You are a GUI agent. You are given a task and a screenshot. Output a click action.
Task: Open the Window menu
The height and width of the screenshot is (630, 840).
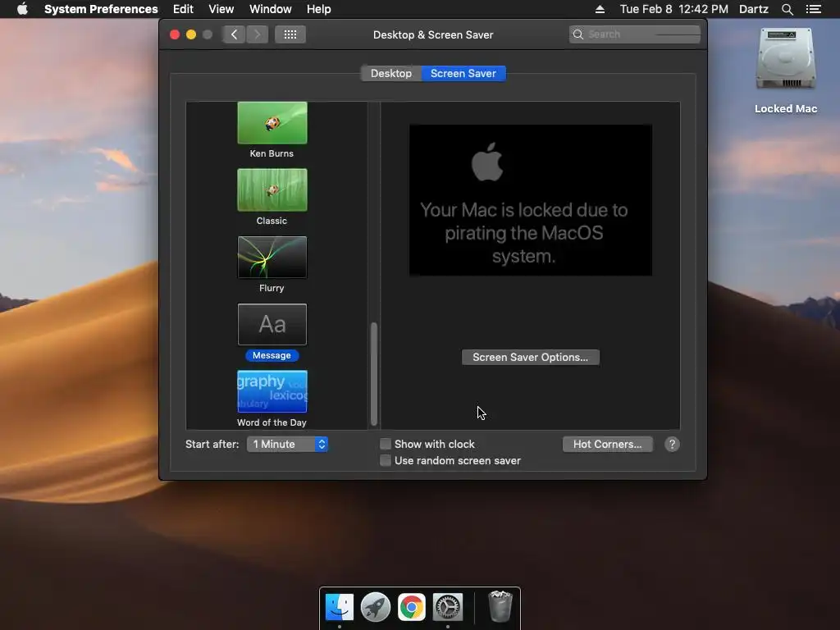[x=271, y=9]
